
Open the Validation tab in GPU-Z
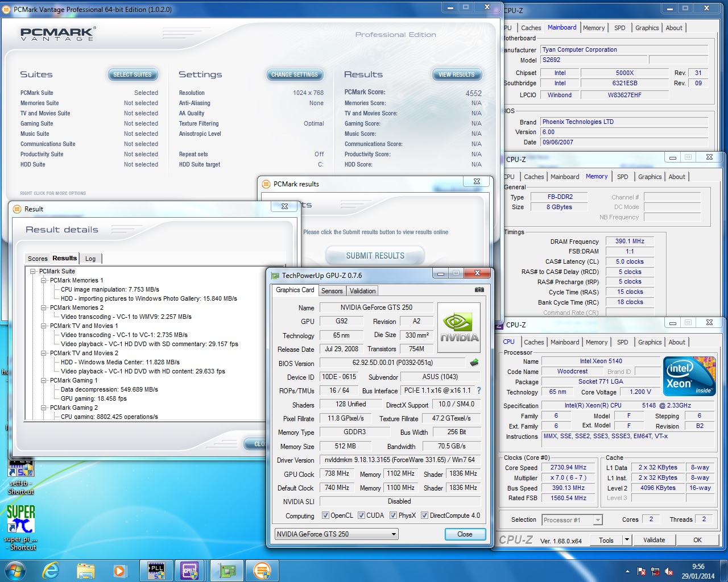point(362,291)
